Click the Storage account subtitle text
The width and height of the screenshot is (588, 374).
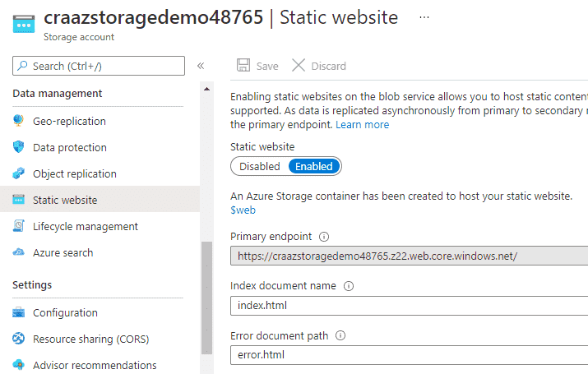coord(79,37)
